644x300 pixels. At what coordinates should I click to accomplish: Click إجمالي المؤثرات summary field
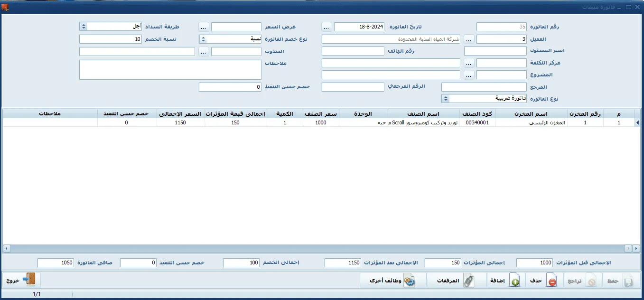pyautogui.click(x=443, y=263)
